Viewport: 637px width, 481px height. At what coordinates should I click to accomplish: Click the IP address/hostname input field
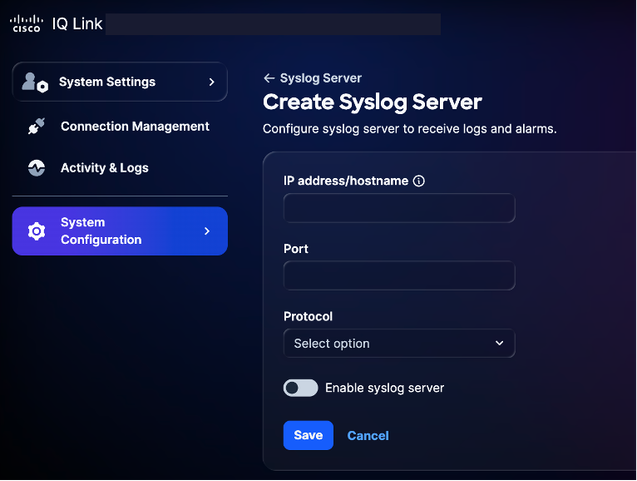[399, 208]
